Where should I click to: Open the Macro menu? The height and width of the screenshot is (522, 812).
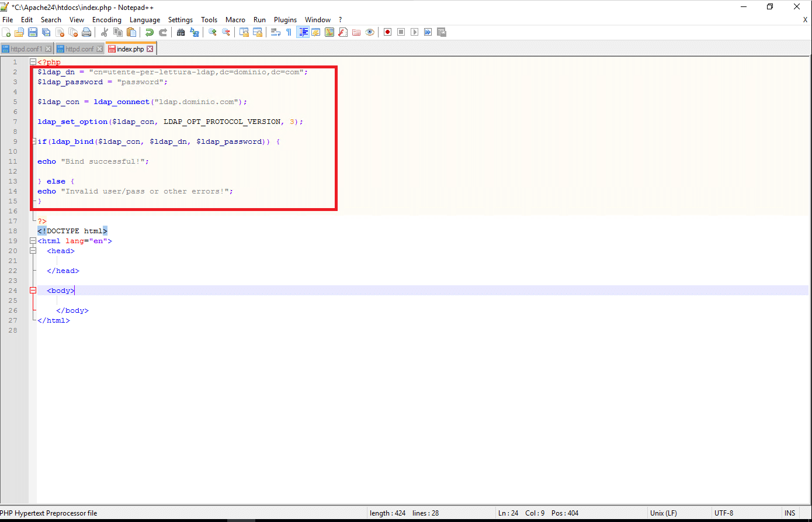tap(235, 20)
